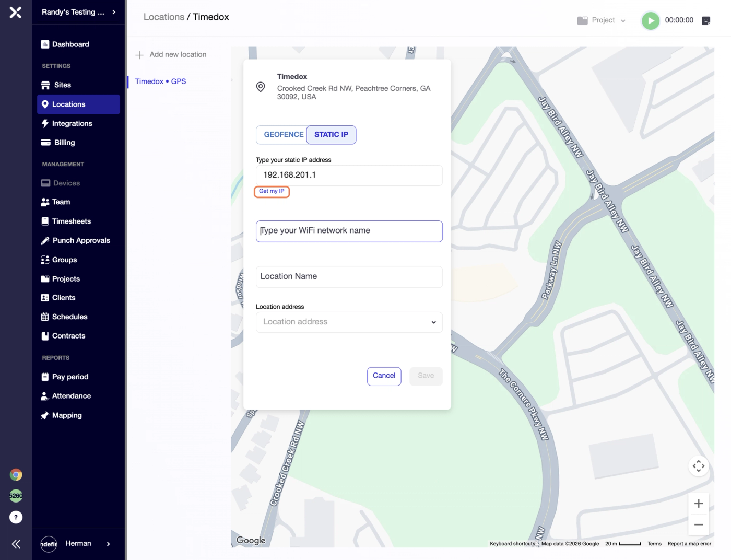Screen dimensions: 731x560
Task: Click the Location Name input field
Action: tap(349, 277)
